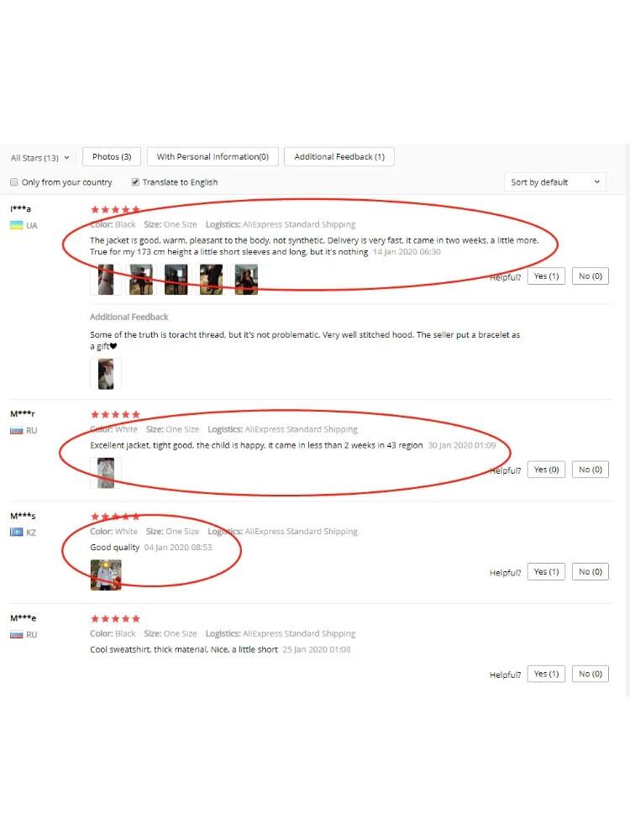The width and height of the screenshot is (630, 840).
Task: Click No (0) on M***r's review
Action: click(591, 470)
